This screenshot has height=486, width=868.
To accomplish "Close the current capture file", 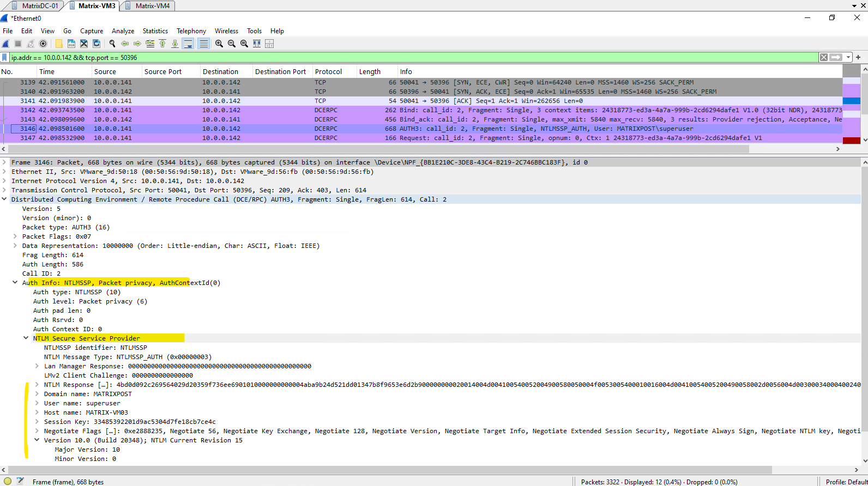I will click(x=84, y=44).
